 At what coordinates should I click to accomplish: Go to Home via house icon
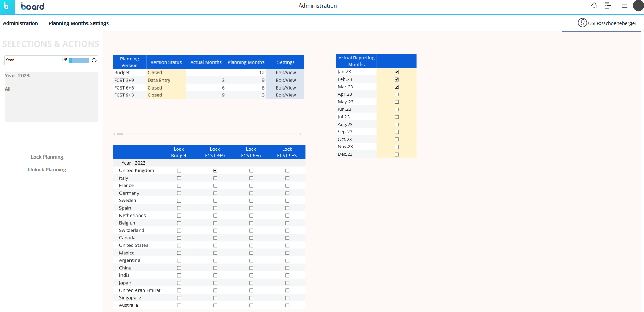point(594,6)
